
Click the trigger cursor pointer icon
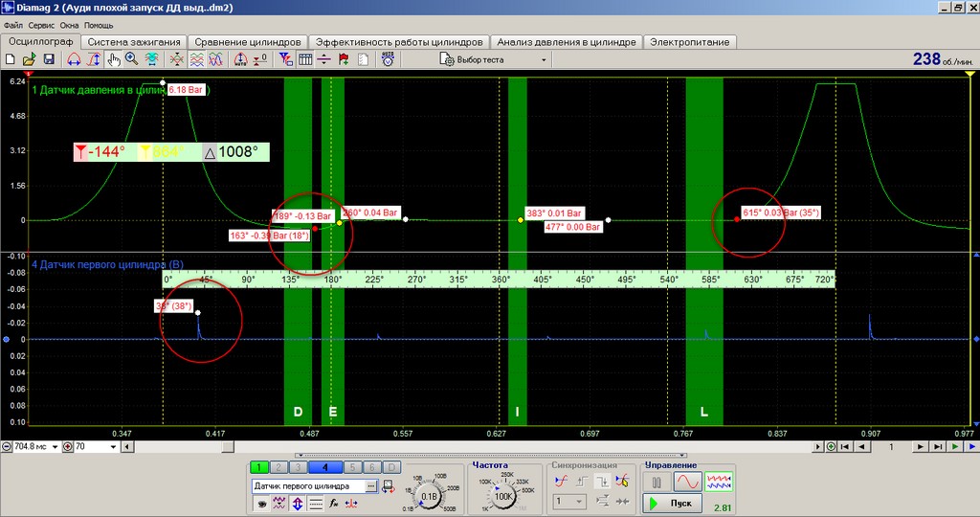pyautogui.click(x=622, y=481)
